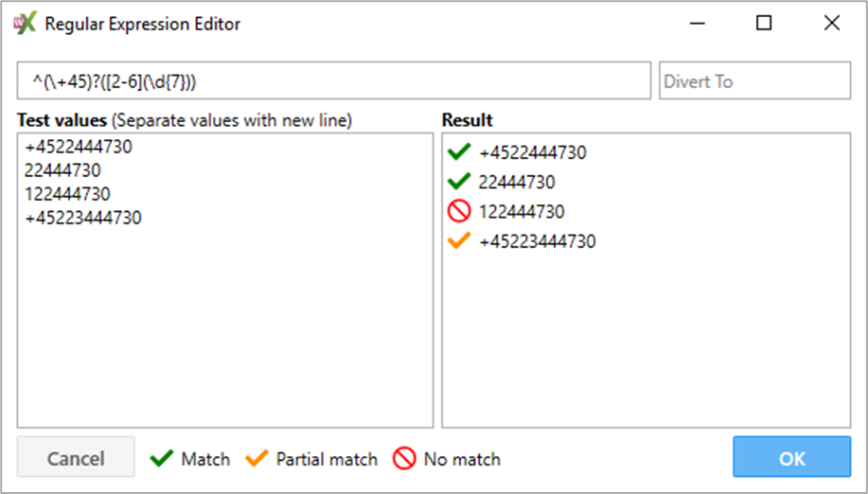The image size is (868, 494).
Task: Confirm with the OK button
Action: pos(791,458)
